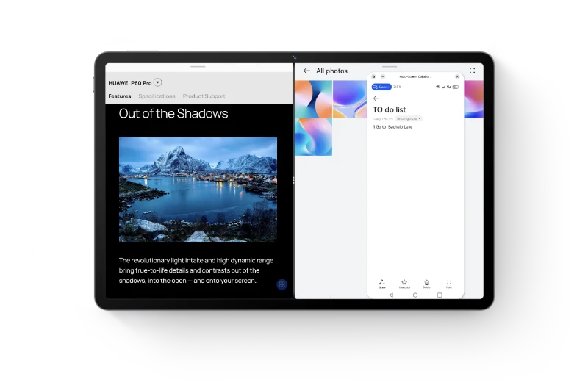Open the More options in note toolbar

pos(449,283)
